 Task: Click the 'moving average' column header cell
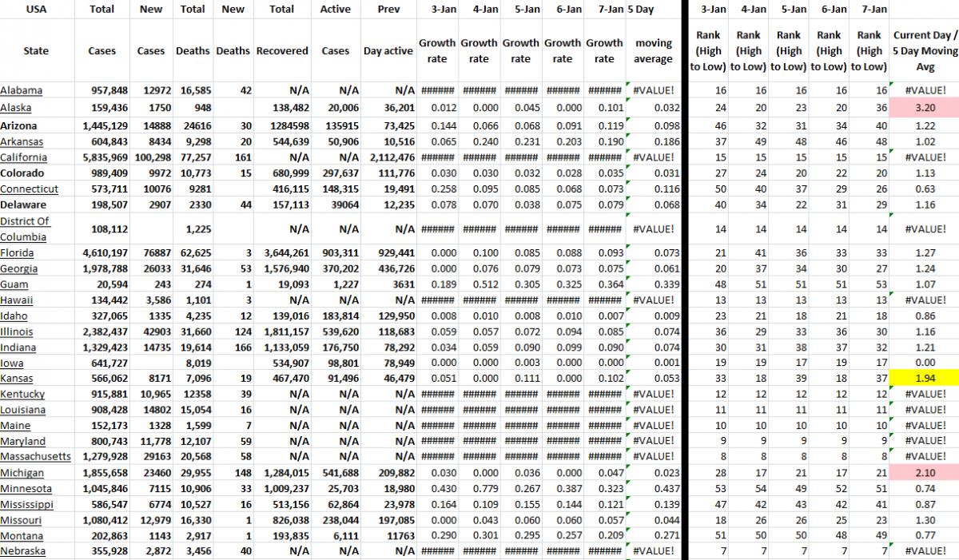point(653,50)
